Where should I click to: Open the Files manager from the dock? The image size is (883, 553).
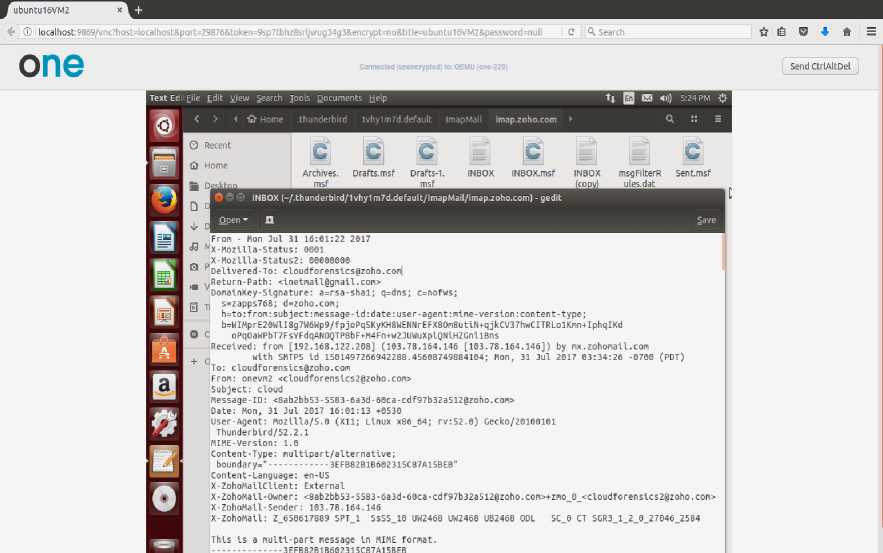[164, 162]
